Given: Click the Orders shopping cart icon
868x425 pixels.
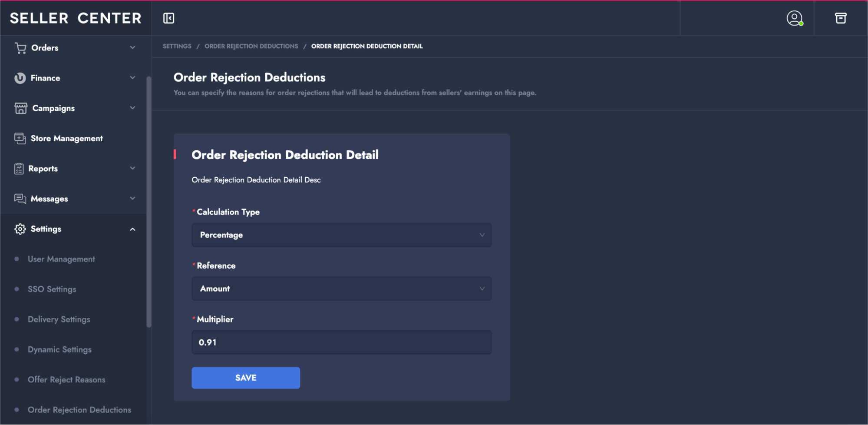Looking at the screenshot, I should 20,48.
